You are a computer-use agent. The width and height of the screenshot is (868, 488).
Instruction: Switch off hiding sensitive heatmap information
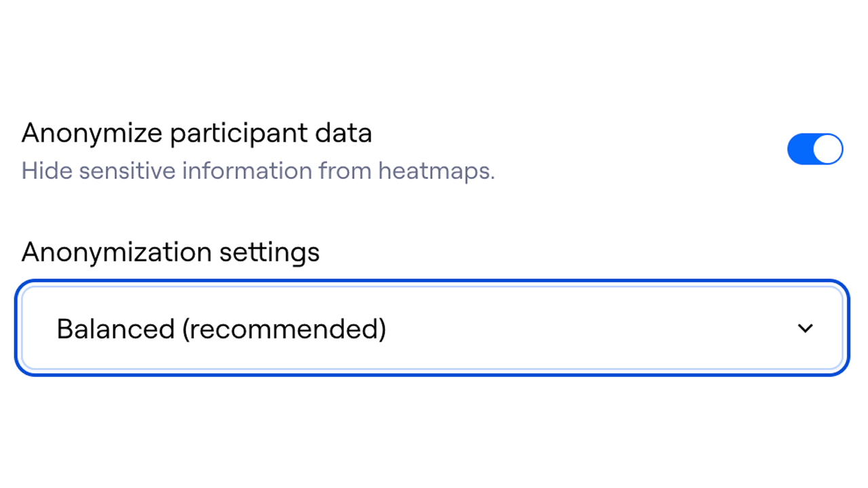[814, 150]
